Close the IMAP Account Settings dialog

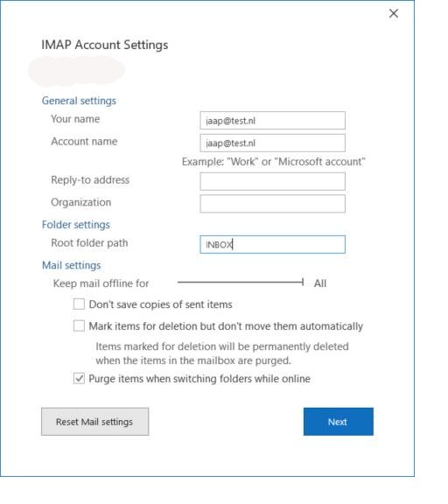394,13
